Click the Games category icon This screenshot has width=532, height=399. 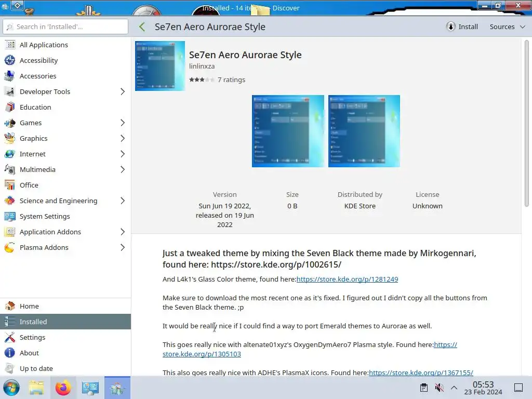(x=10, y=123)
